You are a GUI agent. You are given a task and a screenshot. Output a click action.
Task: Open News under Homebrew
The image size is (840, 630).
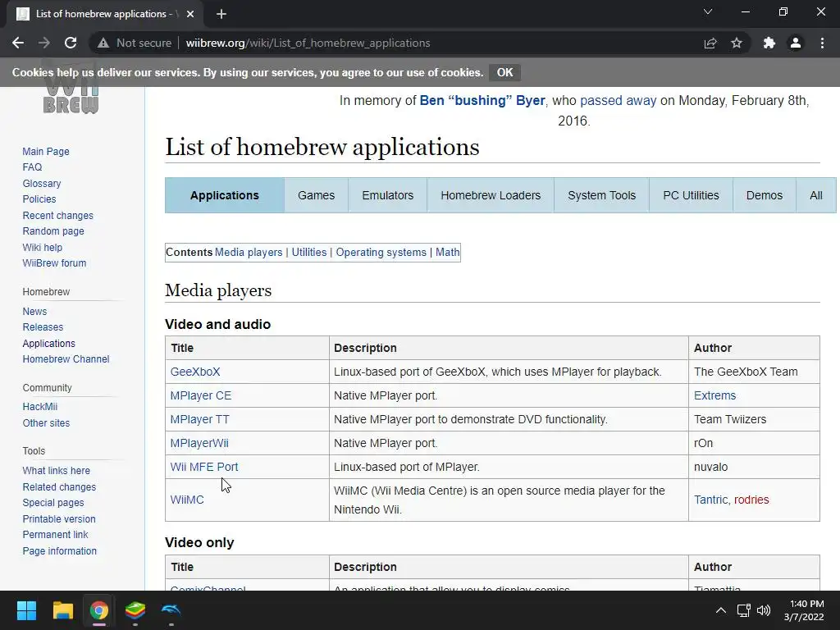point(34,311)
